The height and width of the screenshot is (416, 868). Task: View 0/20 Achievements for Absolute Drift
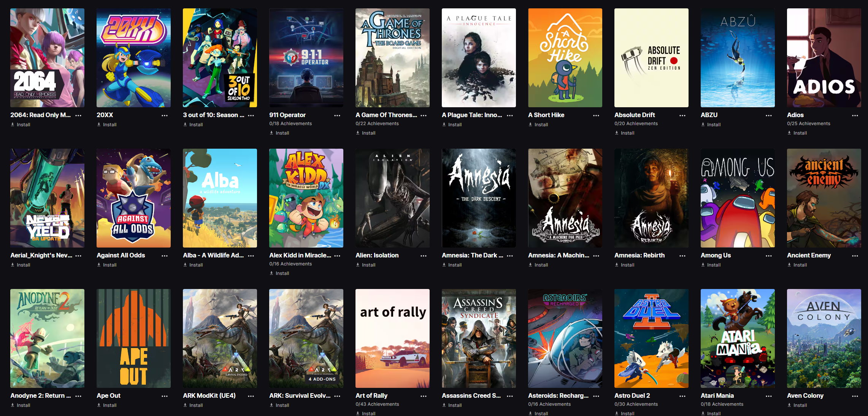coord(636,124)
